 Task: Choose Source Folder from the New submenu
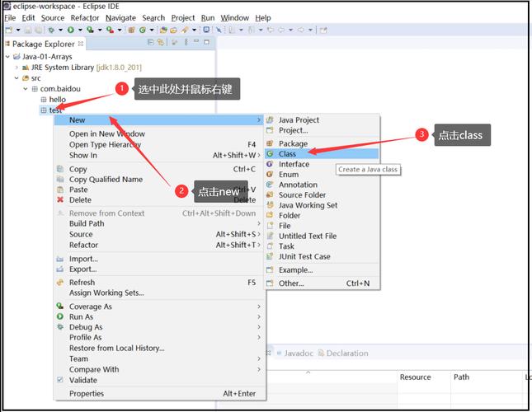pyautogui.click(x=322, y=194)
